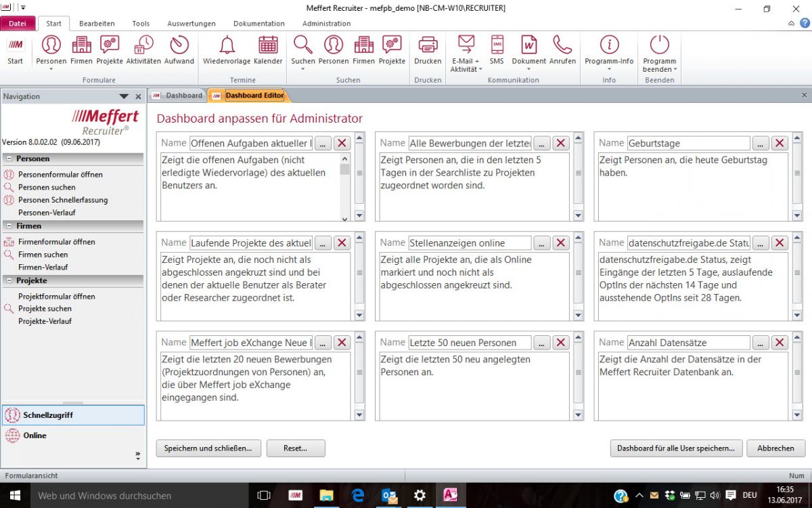This screenshot has width=812, height=508.
Task: Click the ... button next to Geburtstage
Action: point(761,143)
